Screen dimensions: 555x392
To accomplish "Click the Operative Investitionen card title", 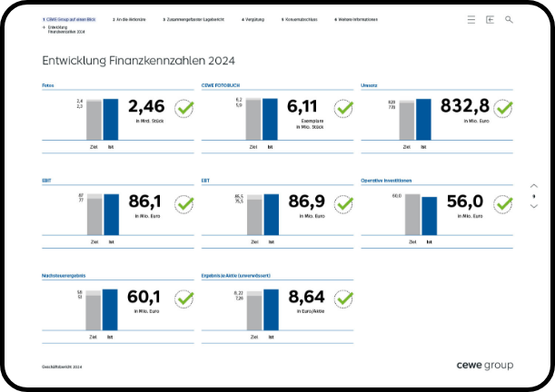I will [x=386, y=181].
